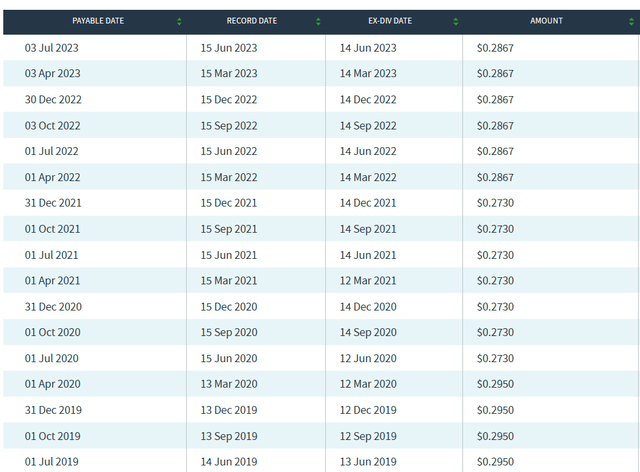The width and height of the screenshot is (640, 472).
Task: Click record date 13 Mar 2020
Action: (229, 384)
